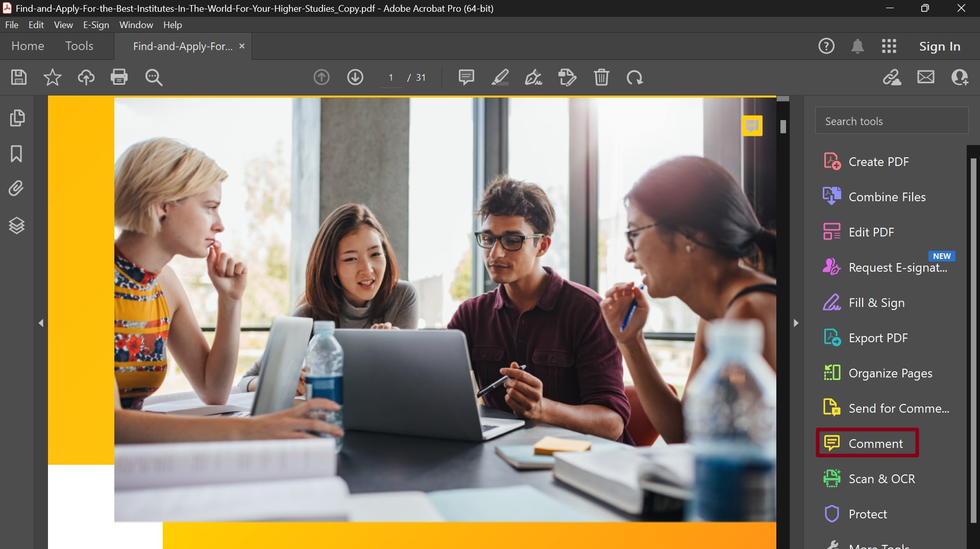980x549 pixels.
Task: View document Attachments
Action: pyautogui.click(x=17, y=188)
